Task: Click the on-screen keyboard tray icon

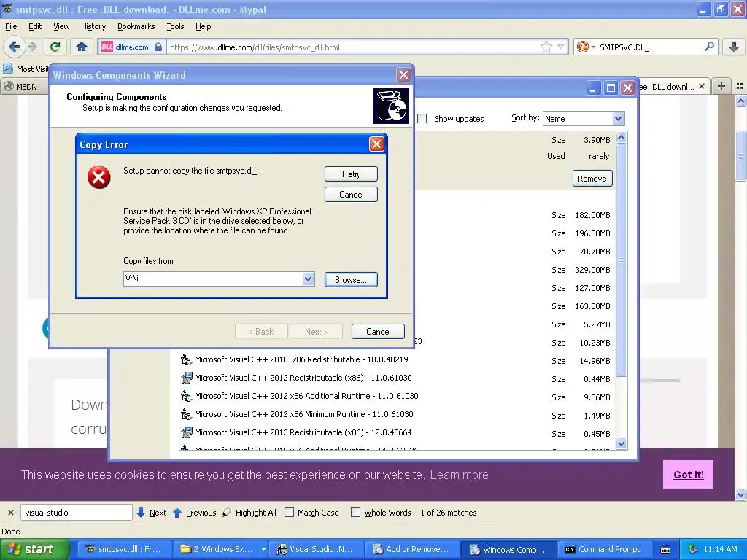Action: tap(665, 550)
